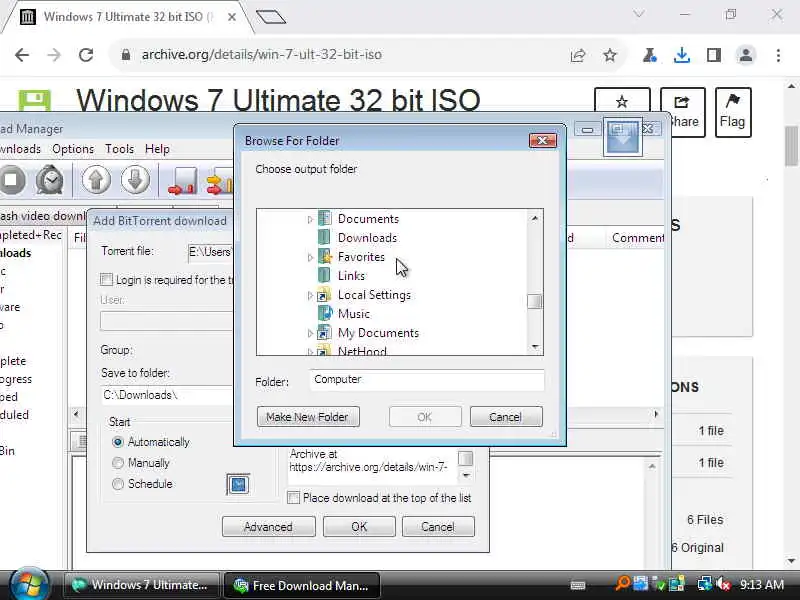Image resolution: width=800 pixels, height=600 pixels.
Task: Select the Downloads folder in tree
Action: [367, 238]
